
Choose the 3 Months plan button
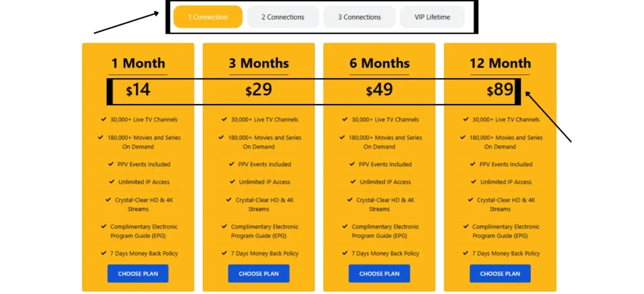click(x=258, y=274)
